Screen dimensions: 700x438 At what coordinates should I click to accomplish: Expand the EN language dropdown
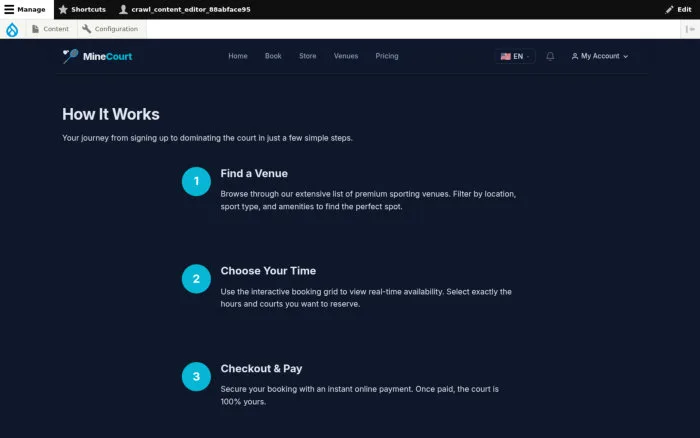click(515, 56)
